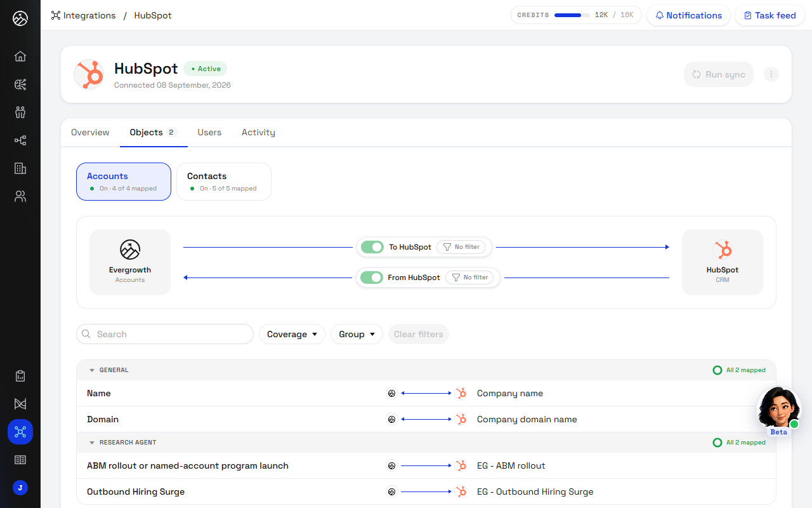Open the Coverage dropdown
The width and height of the screenshot is (812, 508).
[292, 334]
